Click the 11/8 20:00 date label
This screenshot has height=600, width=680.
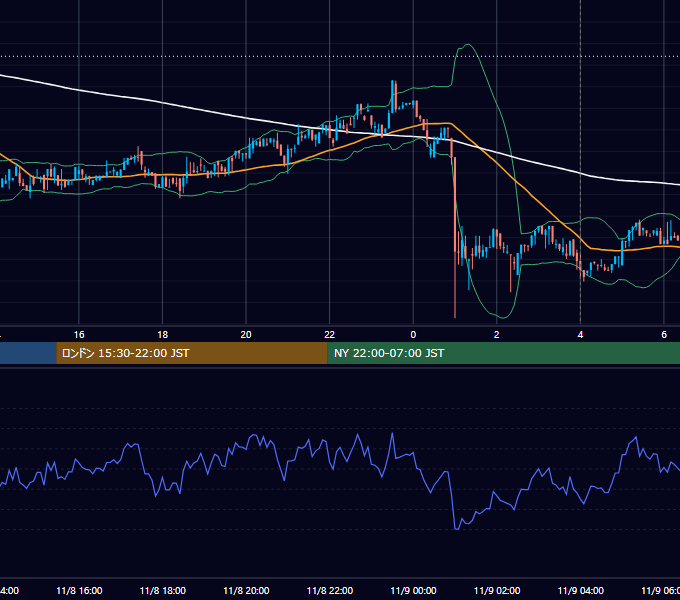tap(246, 591)
